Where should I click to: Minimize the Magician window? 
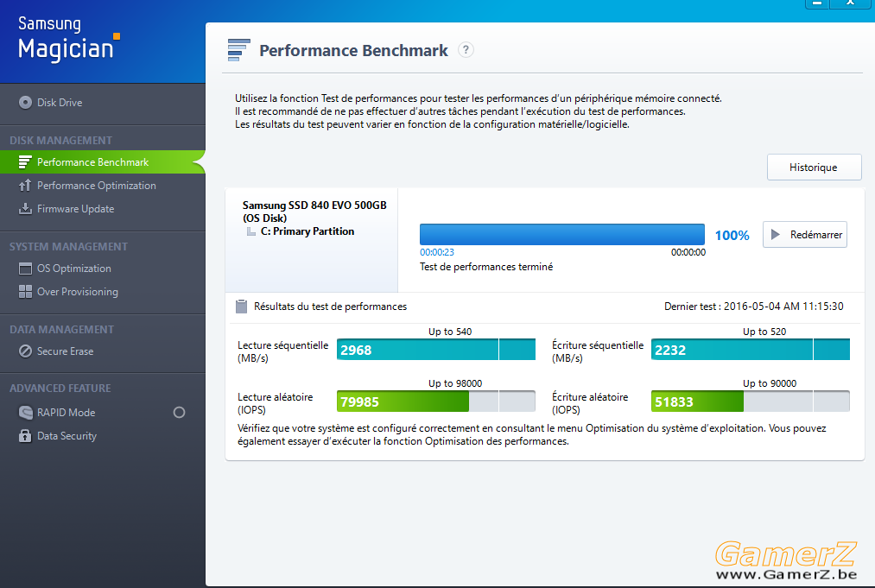pos(817,3)
